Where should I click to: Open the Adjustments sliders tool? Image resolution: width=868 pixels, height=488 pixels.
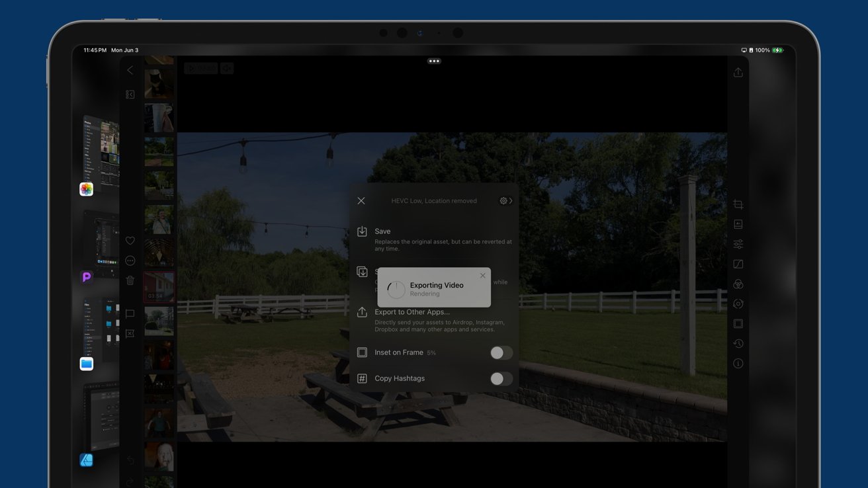tap(738, 245)
